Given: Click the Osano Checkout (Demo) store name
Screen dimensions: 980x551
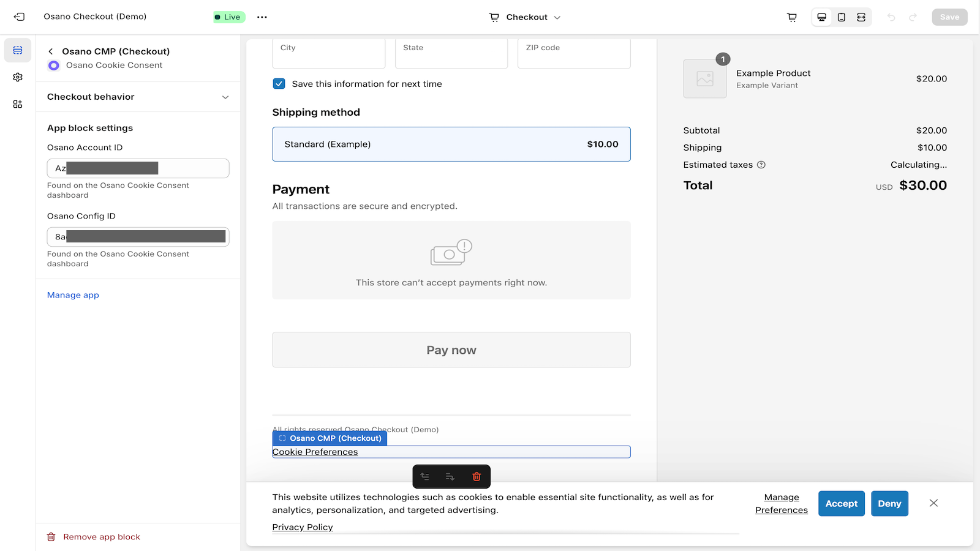Looking at the screenshot, I should click(x=95, y=17).
